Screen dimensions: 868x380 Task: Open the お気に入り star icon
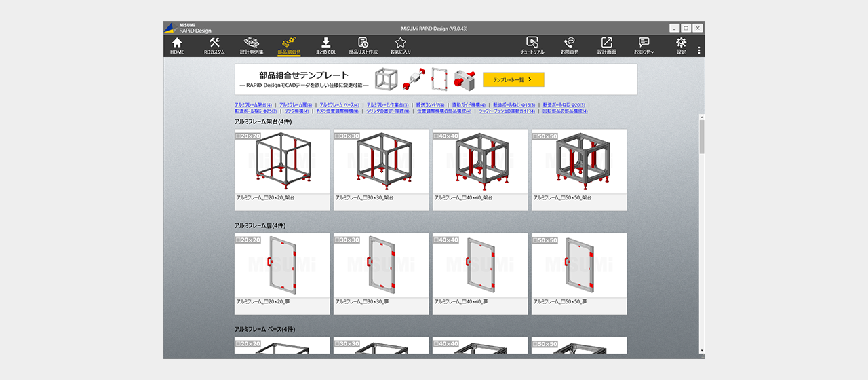400,45
